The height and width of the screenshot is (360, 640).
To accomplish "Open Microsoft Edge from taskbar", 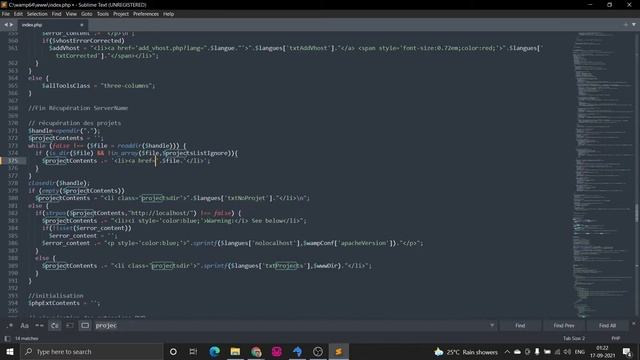I will pos(214,351).
